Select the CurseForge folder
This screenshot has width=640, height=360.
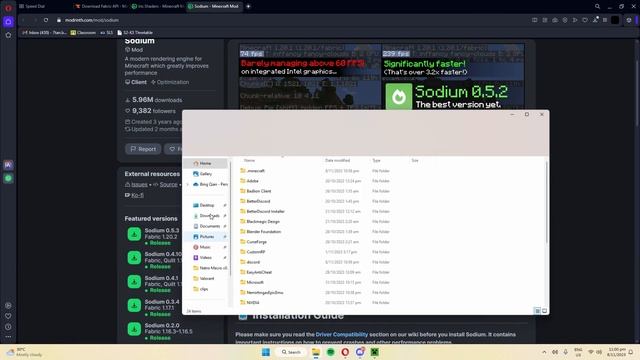click(256, 242)
